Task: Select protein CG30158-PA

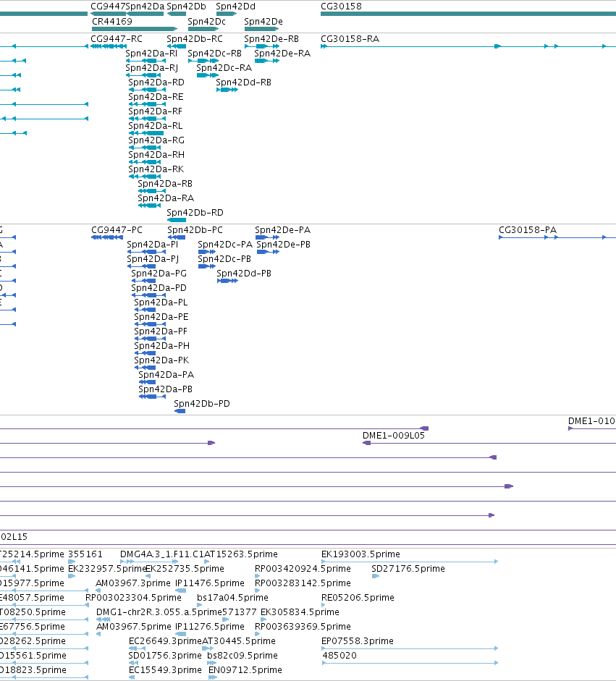Action: (x=528, y=229)
